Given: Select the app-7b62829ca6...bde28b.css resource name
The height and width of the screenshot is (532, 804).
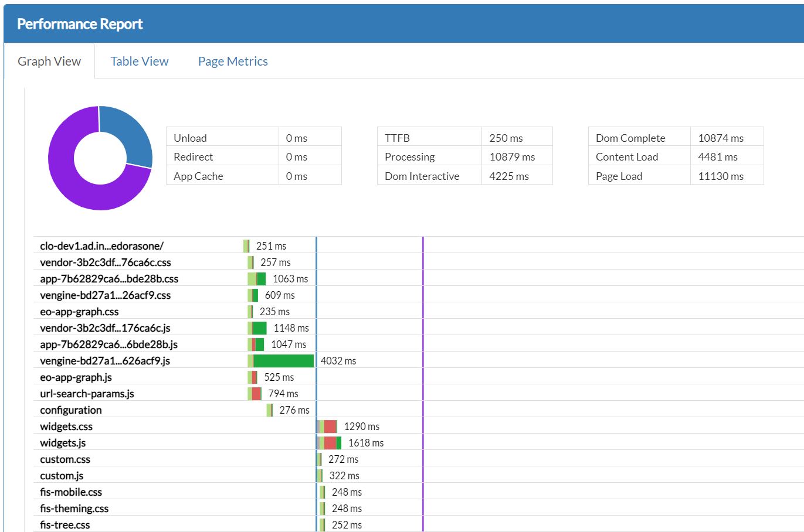Looking at the screenshot, I should [109, 279].
